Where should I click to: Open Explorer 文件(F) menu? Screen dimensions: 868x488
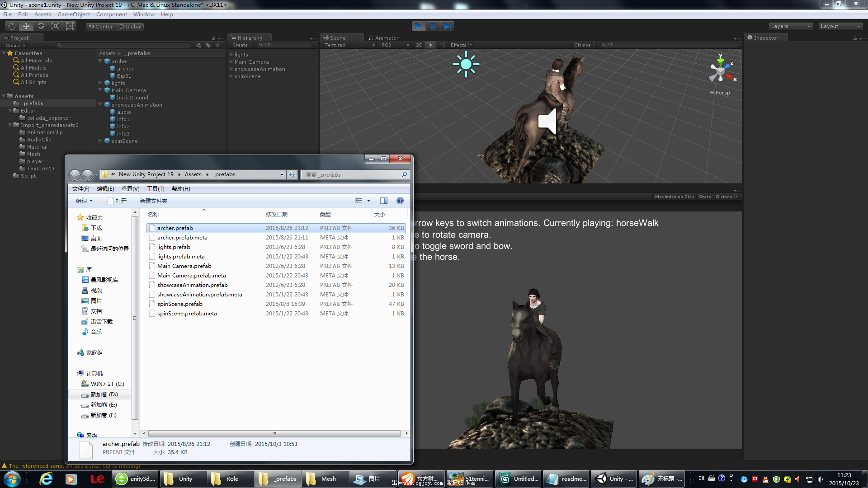[x=80, y=189]
